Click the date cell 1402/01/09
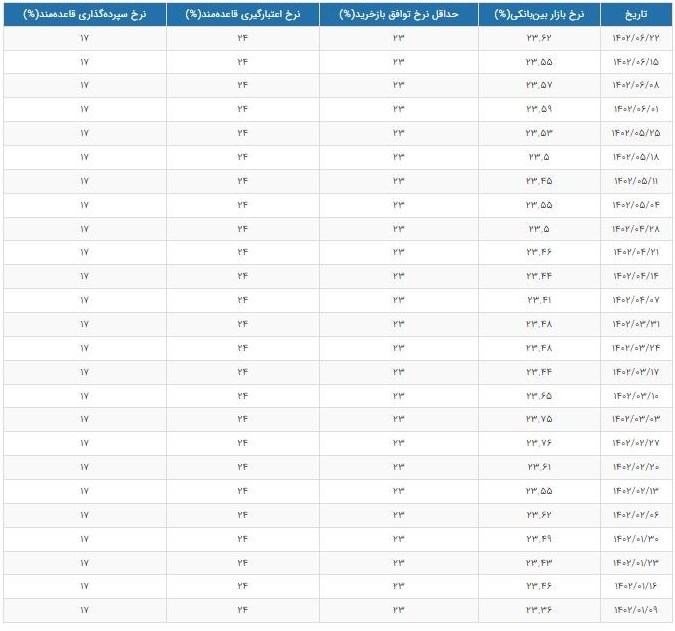 [x=636, y=610]
